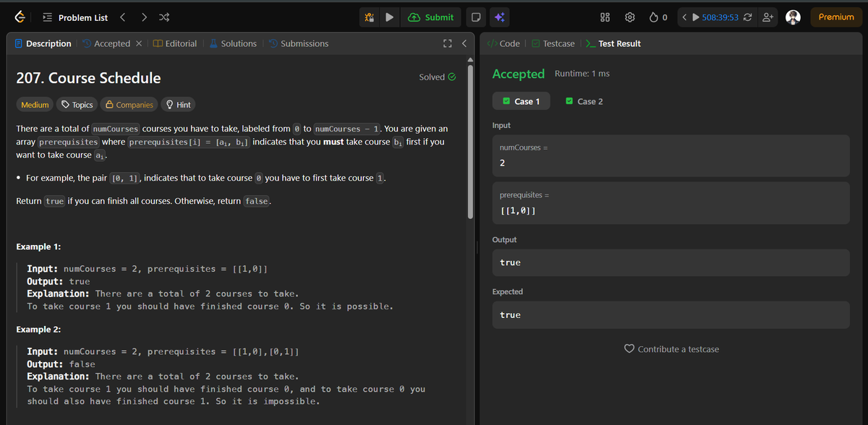Open the user profile avatar
Screen dimensions: 868x425
point(793,17)
